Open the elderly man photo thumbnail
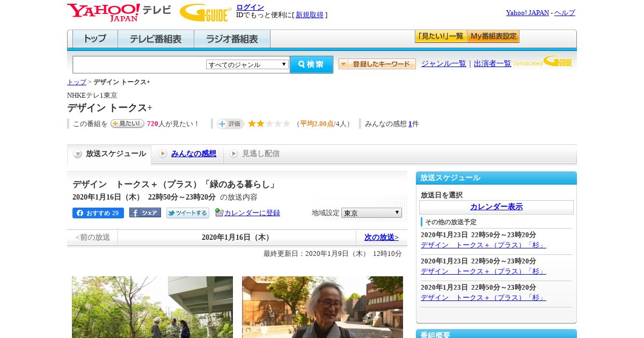This screenshot has width=644, height=338. 323,307
